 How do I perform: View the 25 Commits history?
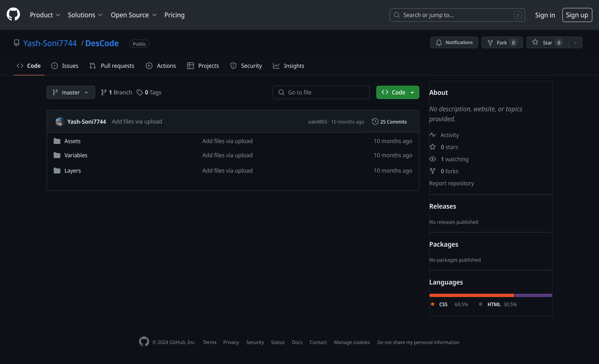click(389, 121)
